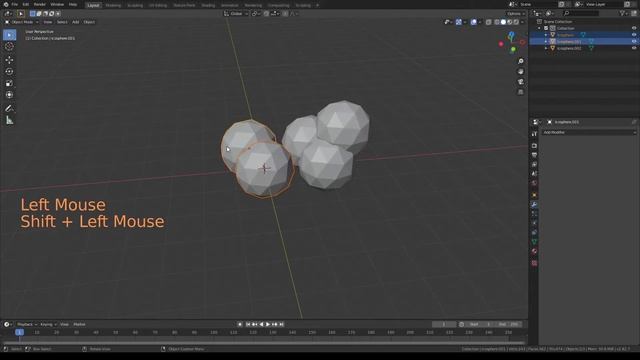
Task: Toggle the Collection exclude checkbox
Action: (546, 28)
